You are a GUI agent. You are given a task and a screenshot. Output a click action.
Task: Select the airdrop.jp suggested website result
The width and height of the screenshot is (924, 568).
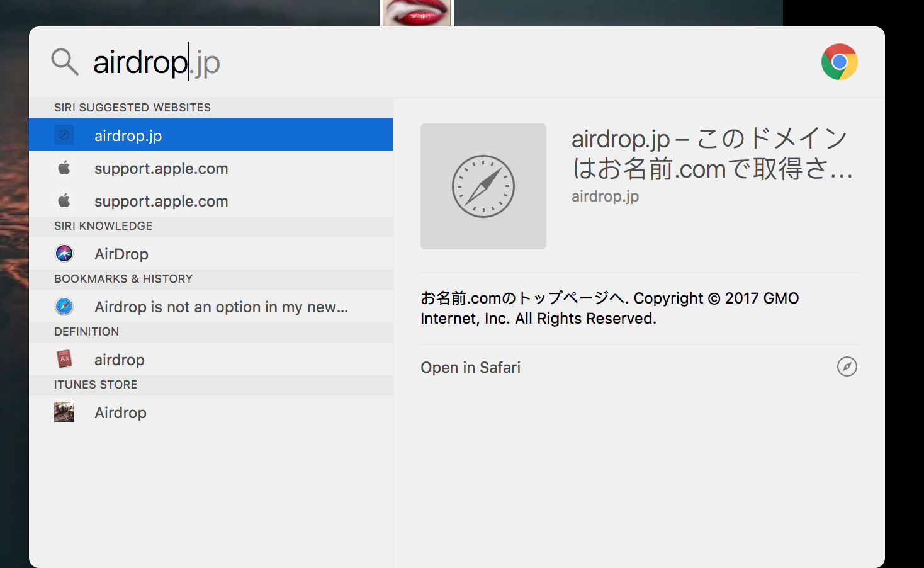(x=211, y=135)
